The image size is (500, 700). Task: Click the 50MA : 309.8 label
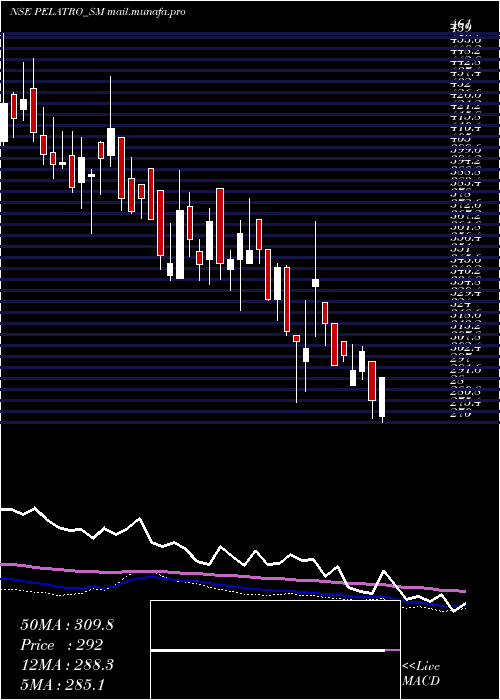pyautogui.click(x=67, y=625)
